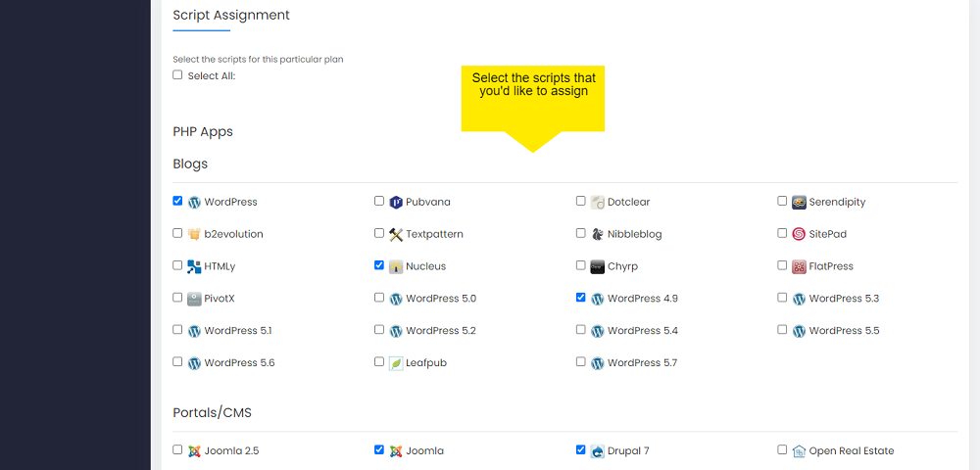Click the Textpattern hammer icon

(x=395, y=235)
